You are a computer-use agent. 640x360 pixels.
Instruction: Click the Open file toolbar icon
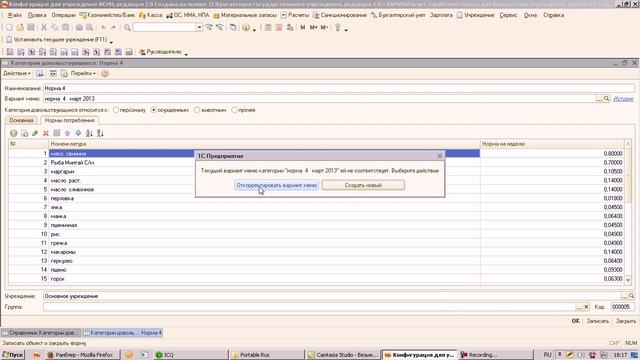click(20, 27)
